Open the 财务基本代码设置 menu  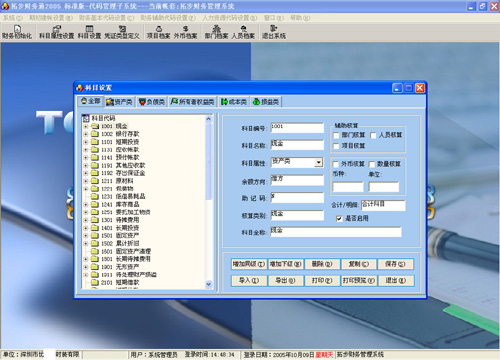pyautogui.click(x=106, y=18)
